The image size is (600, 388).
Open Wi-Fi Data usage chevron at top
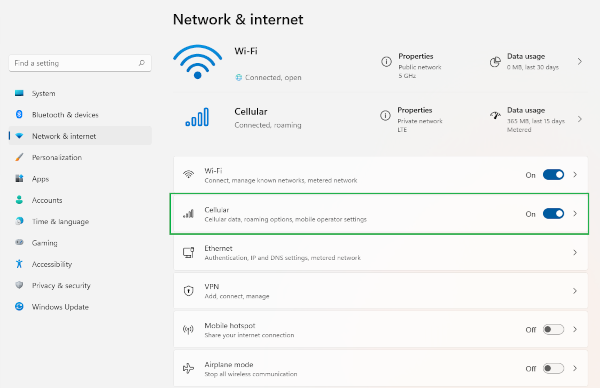coord(580,61)
